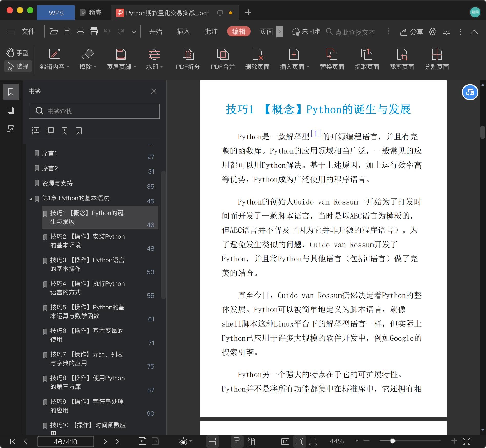486x448 pixels.
Task: Open Header and Footer (页眉页脚) options
Action: pos(121,59)
